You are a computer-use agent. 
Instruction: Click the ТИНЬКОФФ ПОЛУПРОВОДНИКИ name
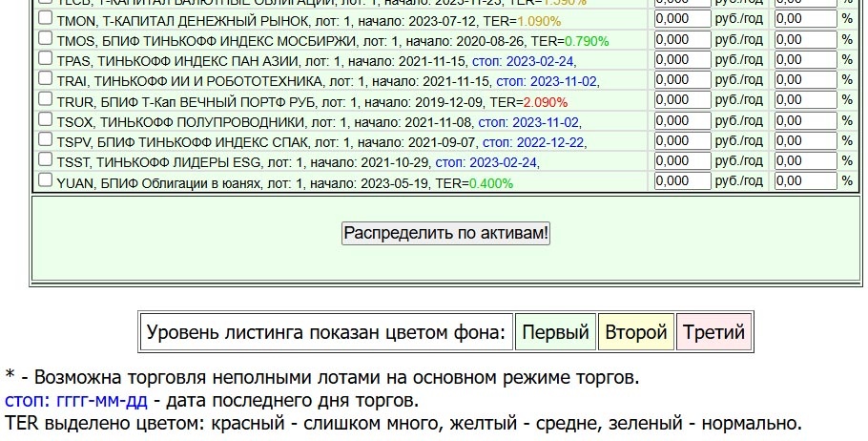pyautogui.click(x=202, y=122)
